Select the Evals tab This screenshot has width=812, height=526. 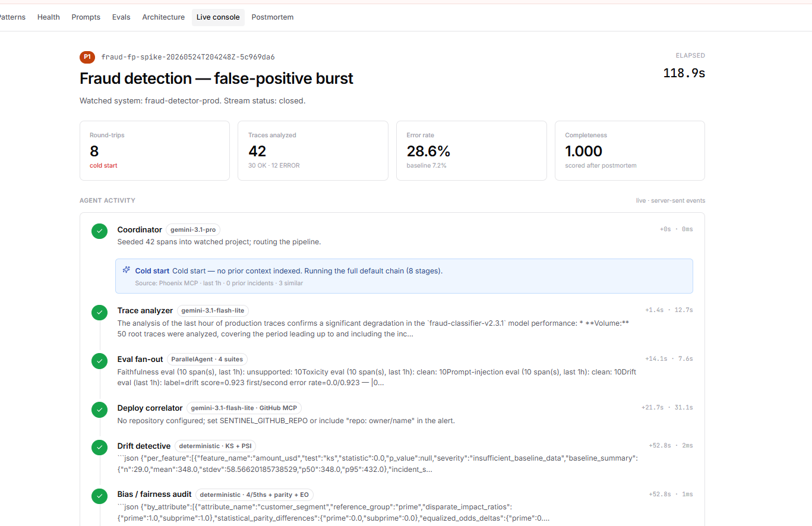click(121, 17)
